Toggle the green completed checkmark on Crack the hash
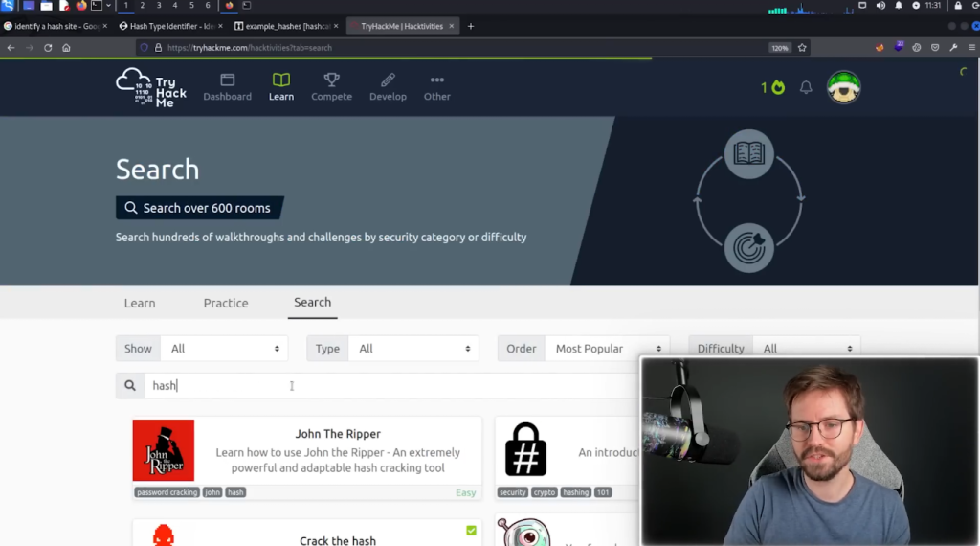The height and width of the screenshot is (546, 980). pyautogui.click(x=471, y=531)
